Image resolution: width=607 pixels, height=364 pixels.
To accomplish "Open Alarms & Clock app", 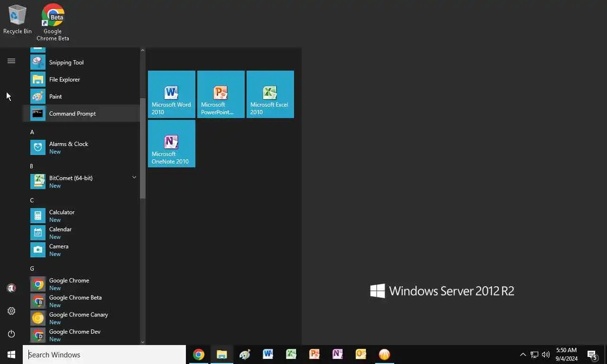I will [x=81, y=147].
